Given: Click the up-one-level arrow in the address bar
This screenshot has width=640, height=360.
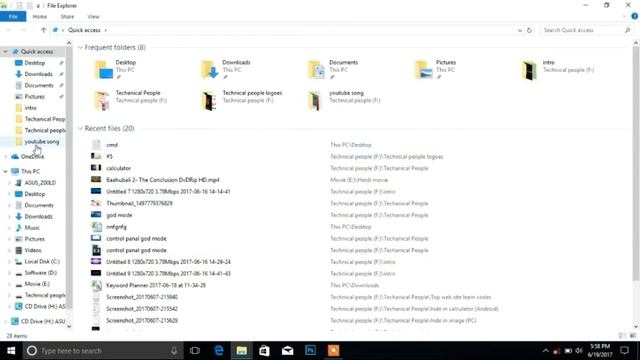Looking at the screenshot, I should (43, 30).
